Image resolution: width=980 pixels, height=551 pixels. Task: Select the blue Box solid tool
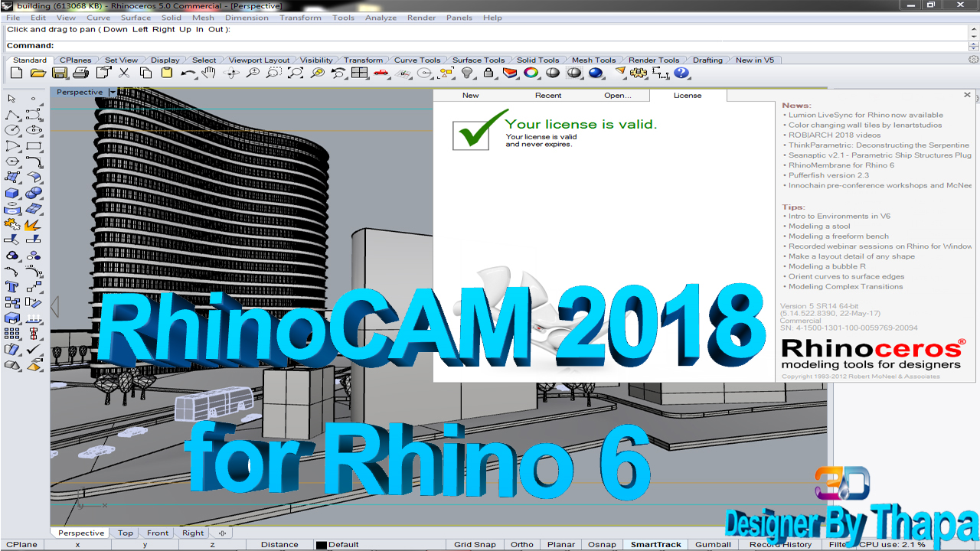tap(12, 194)
